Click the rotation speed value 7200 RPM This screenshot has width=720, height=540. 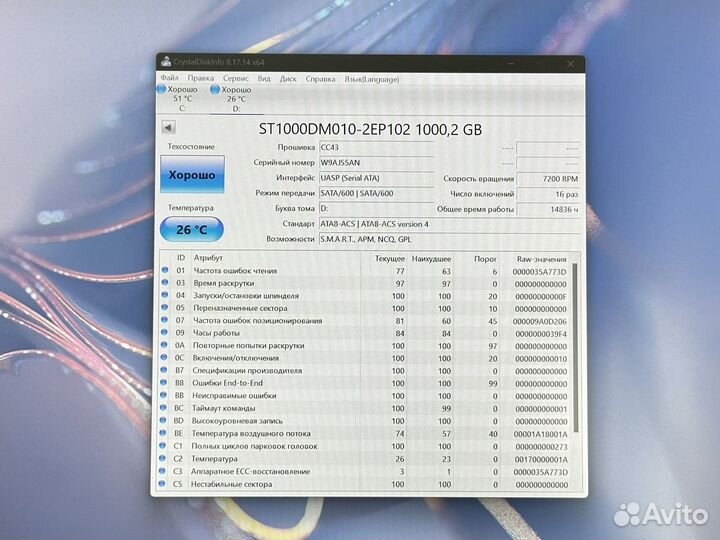[x=548, y=179]
